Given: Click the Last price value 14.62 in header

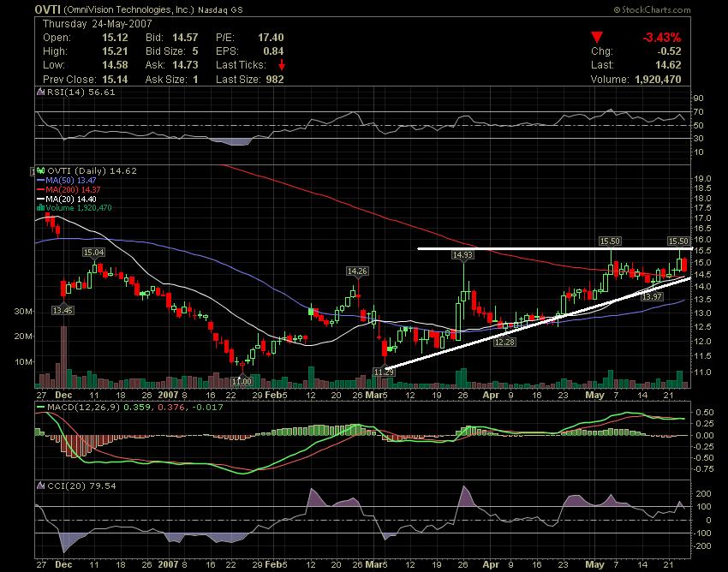Looking at the screenshot, I should pyautogui.click(x=669, y=65).
